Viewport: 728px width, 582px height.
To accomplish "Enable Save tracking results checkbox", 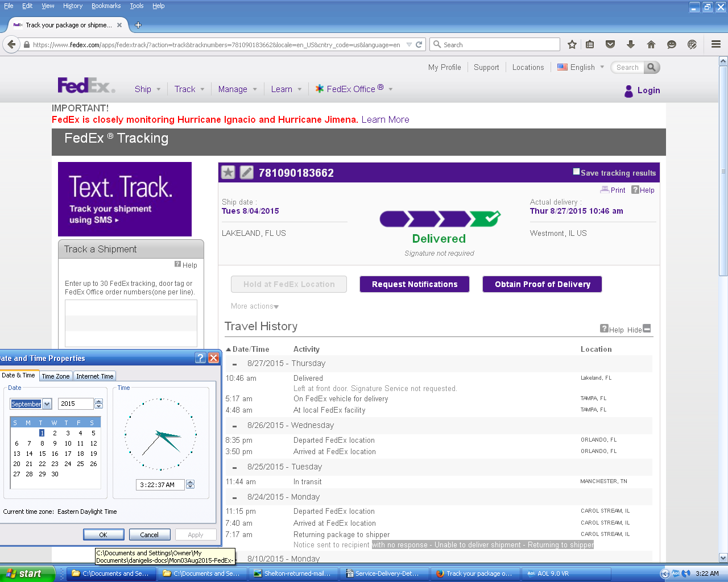I will [x=576, y=172].
